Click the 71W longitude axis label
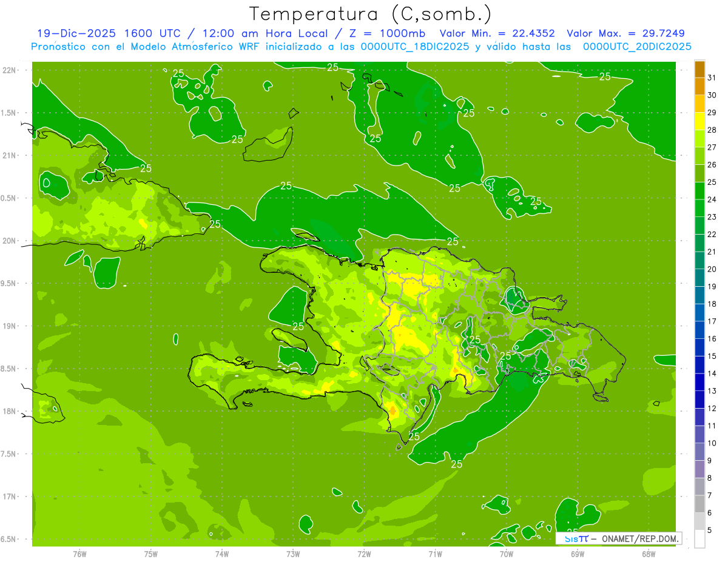 (x=435, y=554)
